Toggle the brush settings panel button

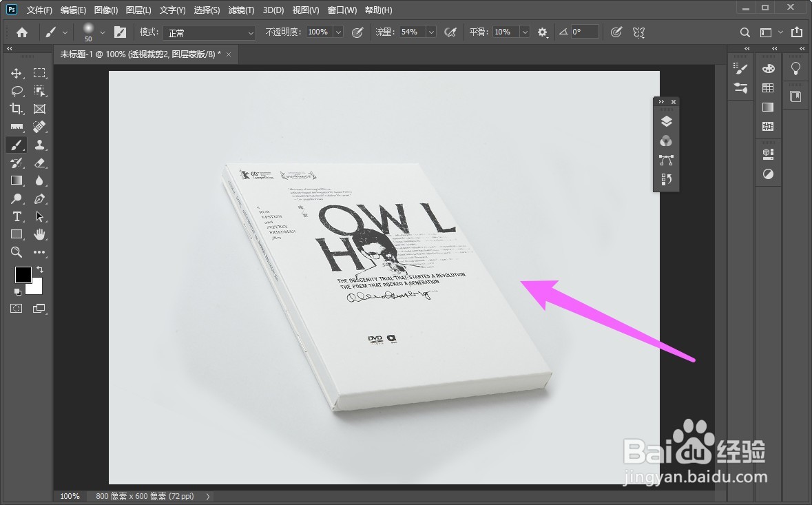click(x=120, y=32)
